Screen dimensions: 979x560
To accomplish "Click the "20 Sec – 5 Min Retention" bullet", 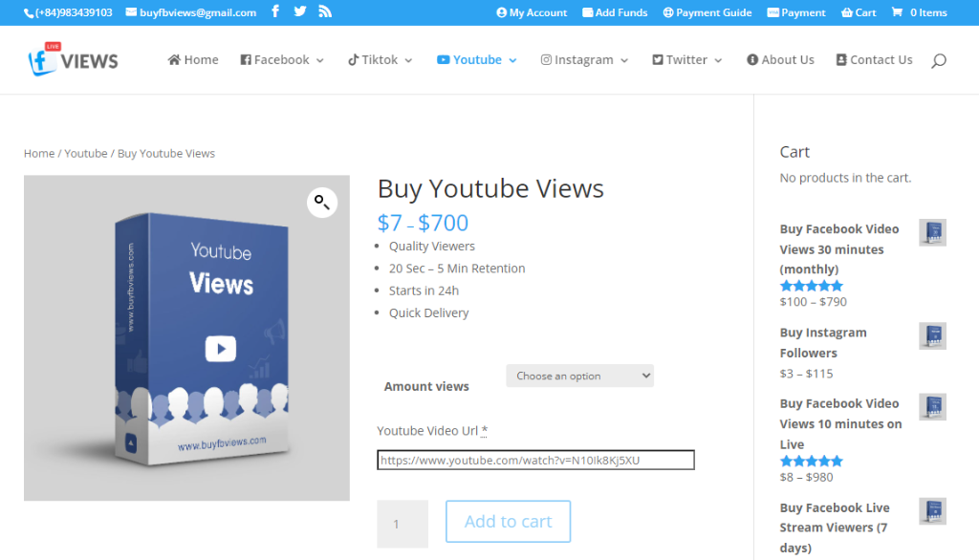I will pyautogui.click(x=457, y=269).
